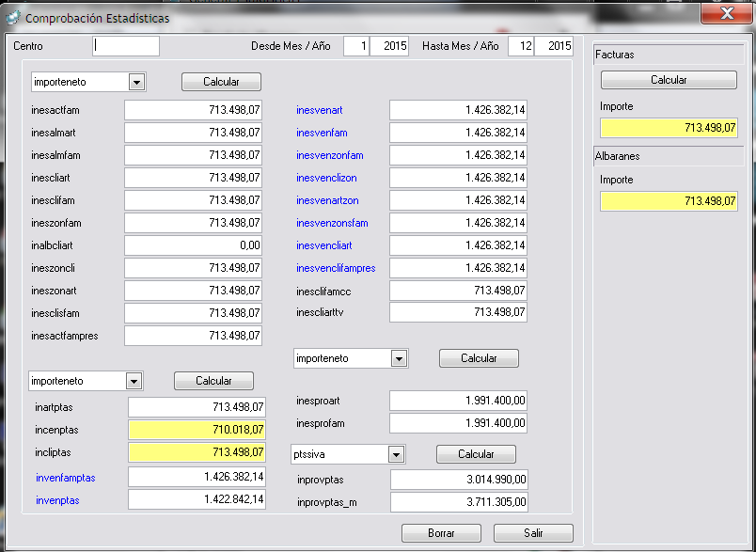Select the inesclisfam value field
The image size is (756, 552).
194,313
